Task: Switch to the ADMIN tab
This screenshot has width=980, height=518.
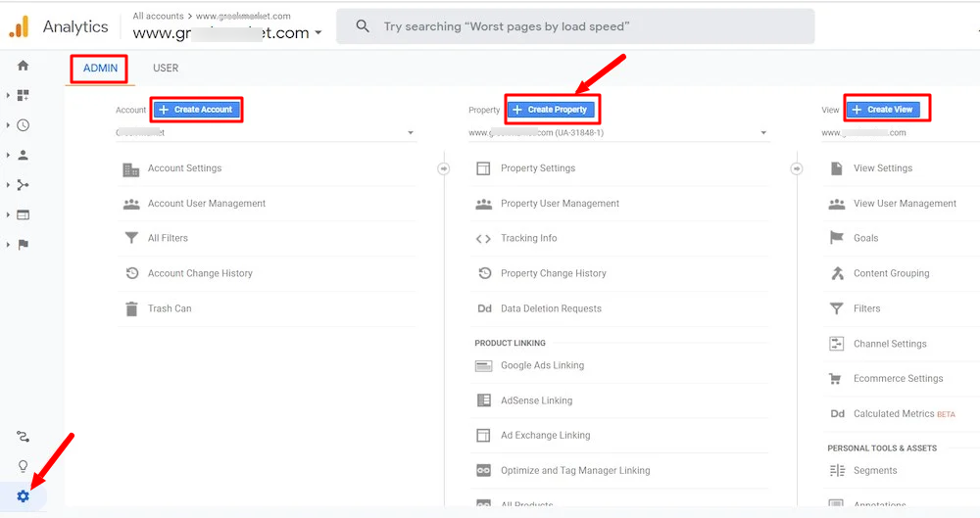Action: 100,69
